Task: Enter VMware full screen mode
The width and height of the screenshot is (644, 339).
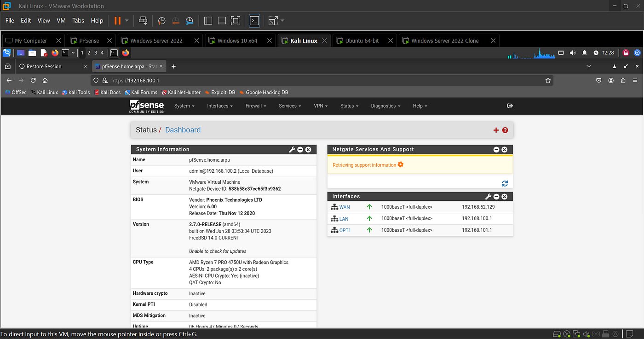Action: click(236, 21)
